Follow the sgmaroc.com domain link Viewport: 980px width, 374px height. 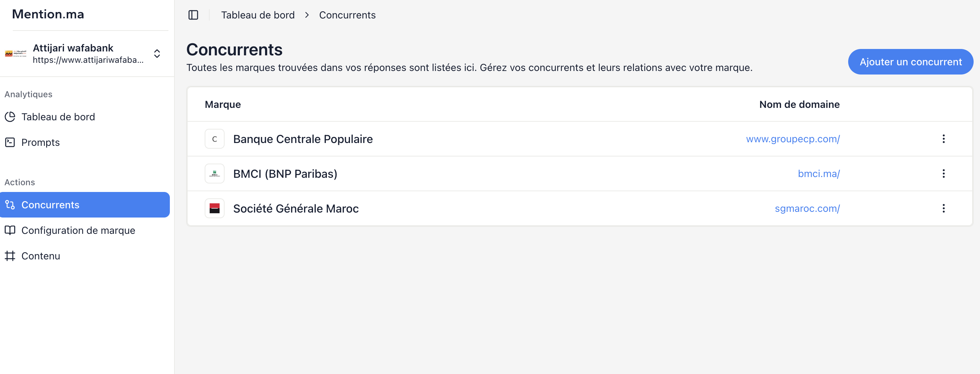click(x=807, y=208)
